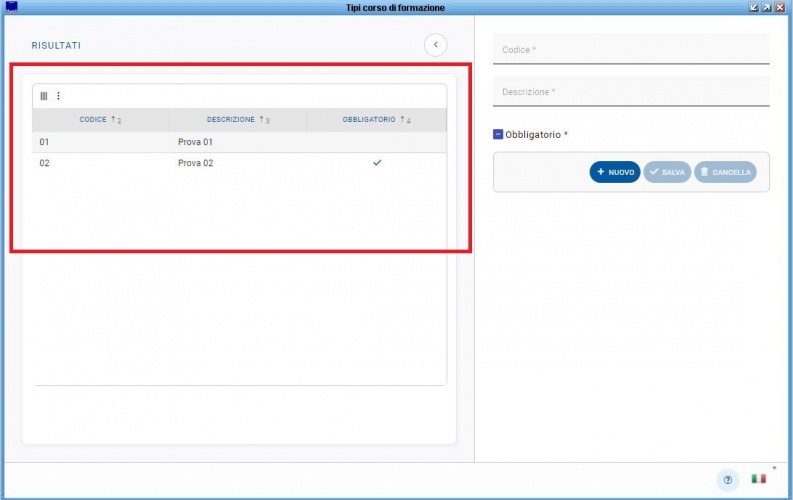Click the Risultati heading label

[x=56, y=46]
